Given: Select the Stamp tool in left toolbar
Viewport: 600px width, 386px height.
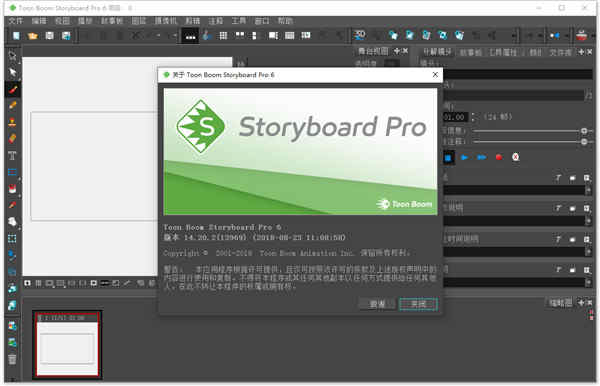Looking at the screenshot, I should 12,122.
